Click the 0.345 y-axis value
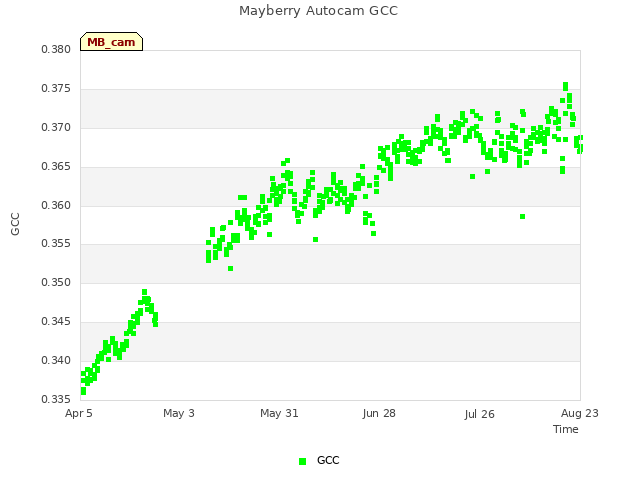640x480 pixels. 56,322
